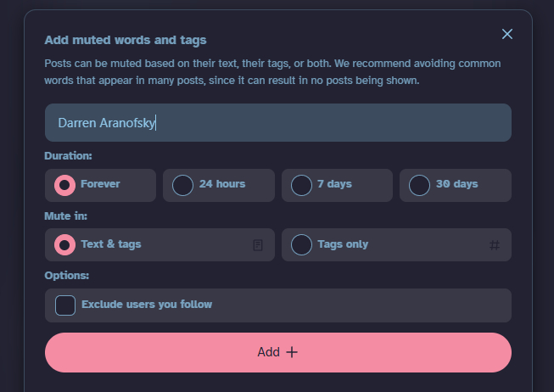Screen dimensions: 554x392
Task: Click the page icon in Text & tags option
Action: tap(258, 245)
